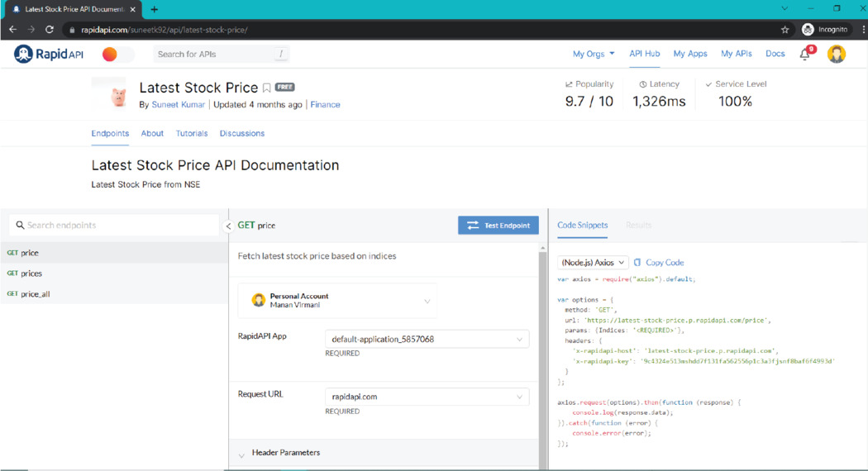The height and width of the screenshot is (471, 868).
Task: Open the (Node.js) Axios language dropdown
Action: (x=593, y=262)
